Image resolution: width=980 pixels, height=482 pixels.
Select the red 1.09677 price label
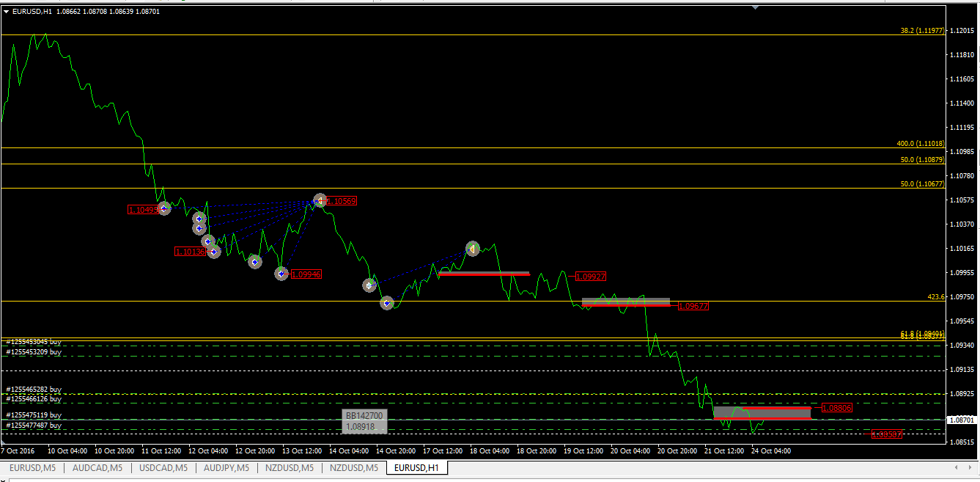click(693, 306)
